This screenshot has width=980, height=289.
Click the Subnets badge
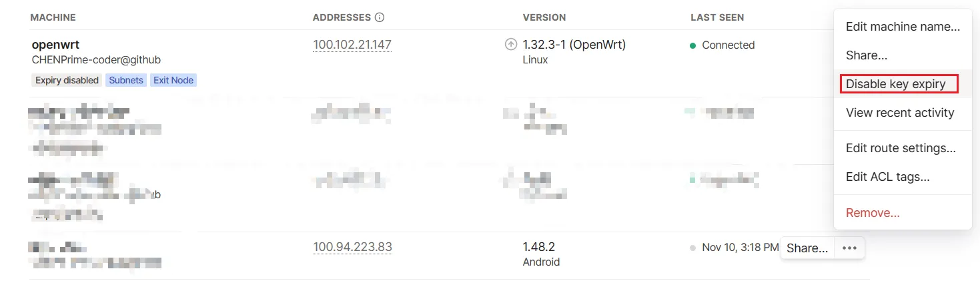(x=126, y=80)
